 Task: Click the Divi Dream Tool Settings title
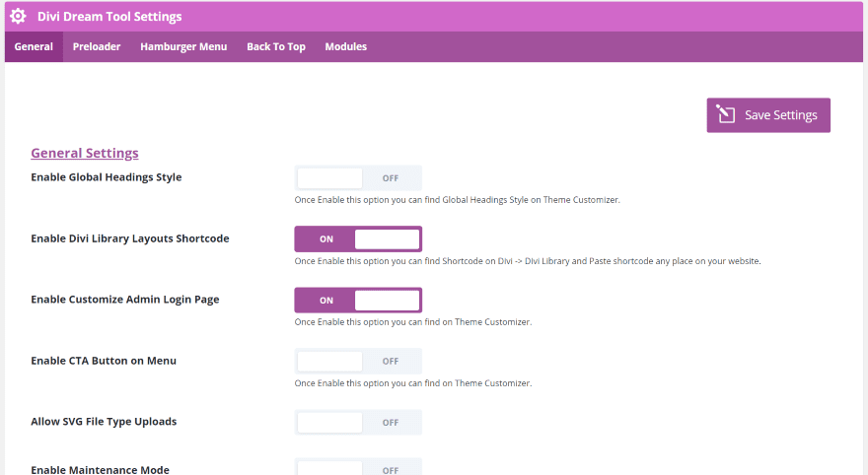click(x=109, y=17)
